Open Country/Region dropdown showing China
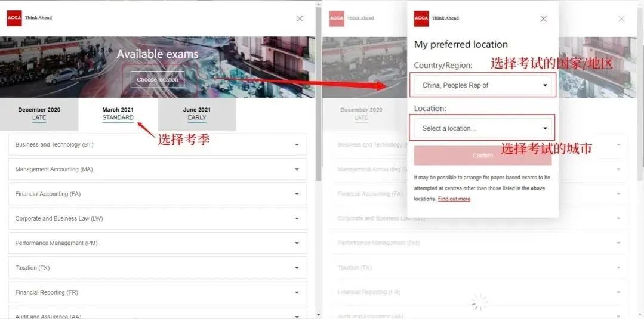 pyautogui.click(x=483, y=85)
